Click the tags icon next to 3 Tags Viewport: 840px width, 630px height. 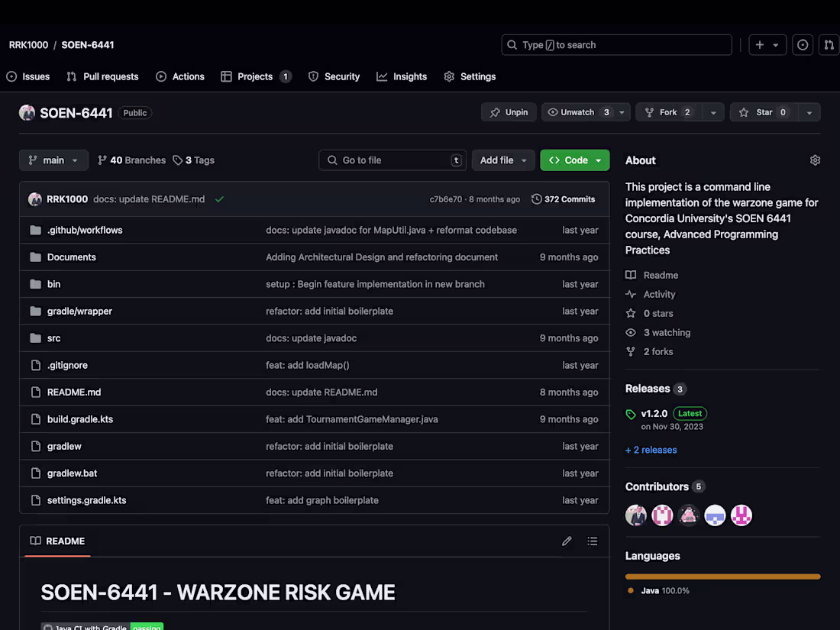click(x=175, y=160)
